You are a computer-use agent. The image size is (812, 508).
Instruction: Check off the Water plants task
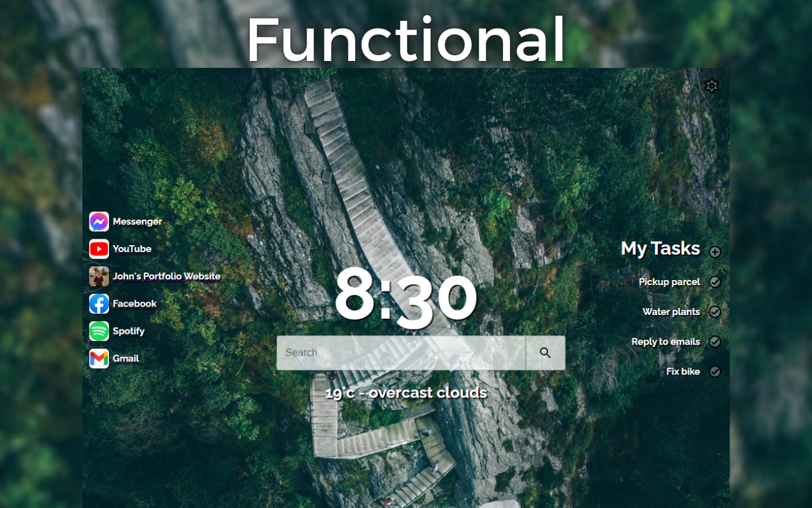[715, 312]
